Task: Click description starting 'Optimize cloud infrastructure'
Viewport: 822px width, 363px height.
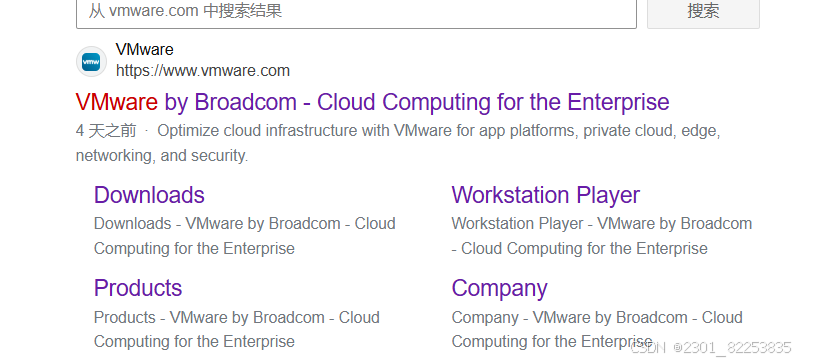Action: click(398, 143)
